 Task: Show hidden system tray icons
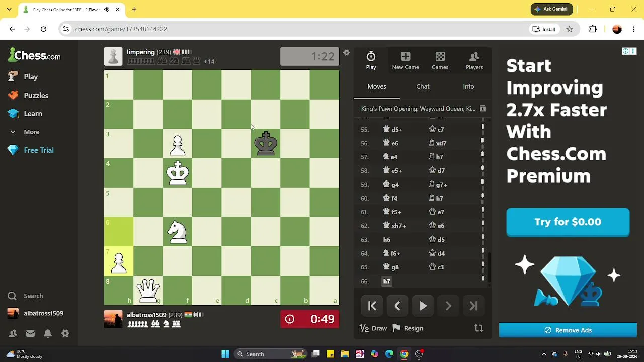tap(544, 354)
